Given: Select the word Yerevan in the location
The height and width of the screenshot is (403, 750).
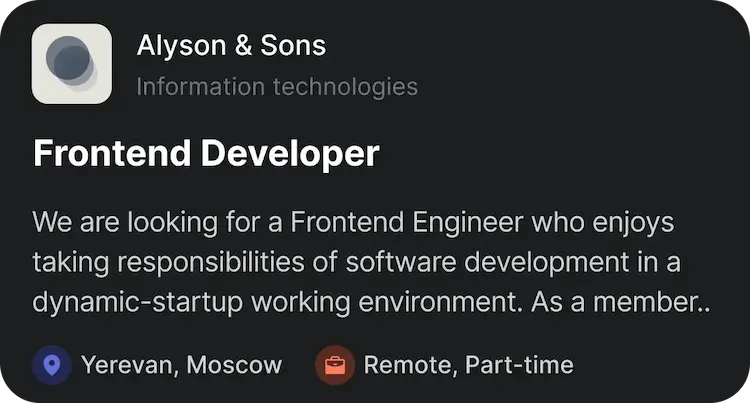Looking at the screenshot, I should (127, 365).
